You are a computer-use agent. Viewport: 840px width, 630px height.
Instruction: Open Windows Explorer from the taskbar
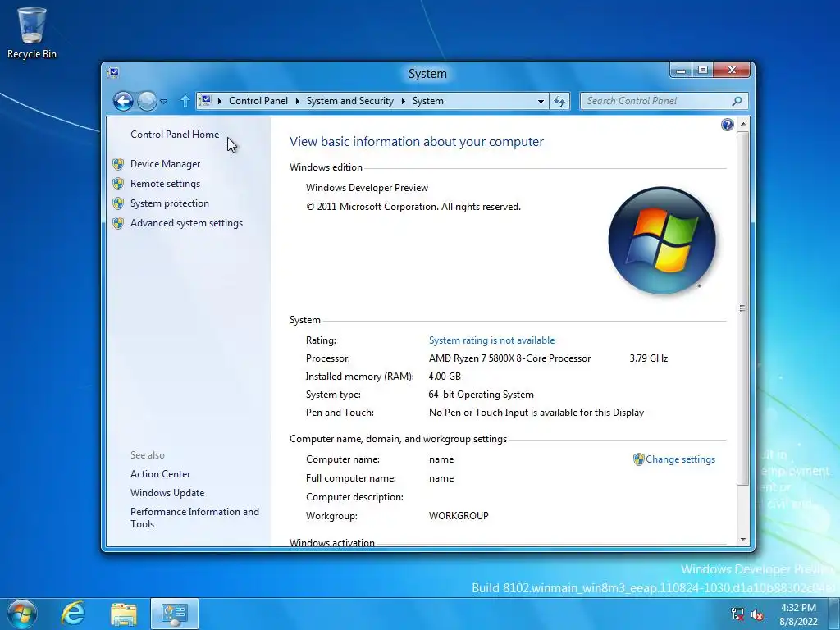pos(124,614)
